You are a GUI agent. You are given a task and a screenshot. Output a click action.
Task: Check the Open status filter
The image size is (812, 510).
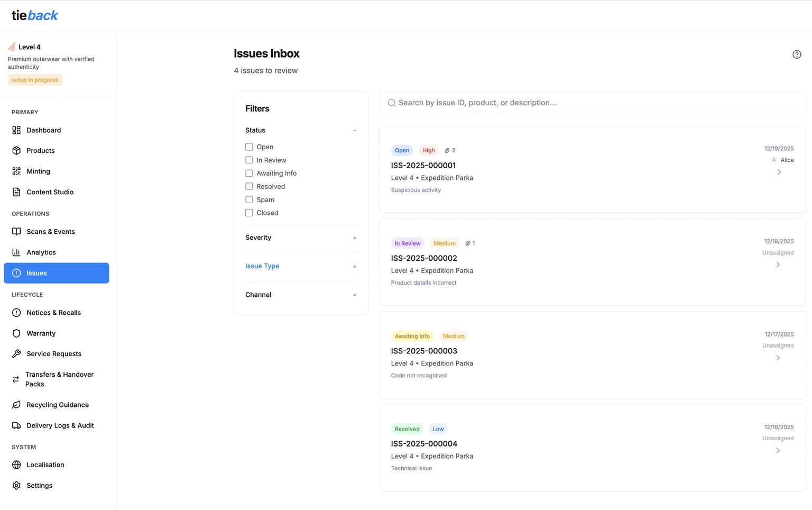[x=249, y=147]
